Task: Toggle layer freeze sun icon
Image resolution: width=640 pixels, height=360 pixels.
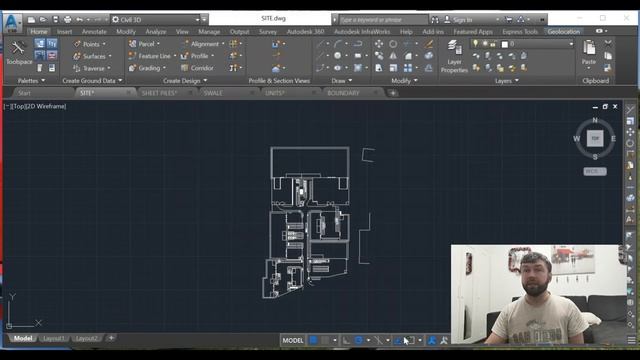Action: (484, 44)
